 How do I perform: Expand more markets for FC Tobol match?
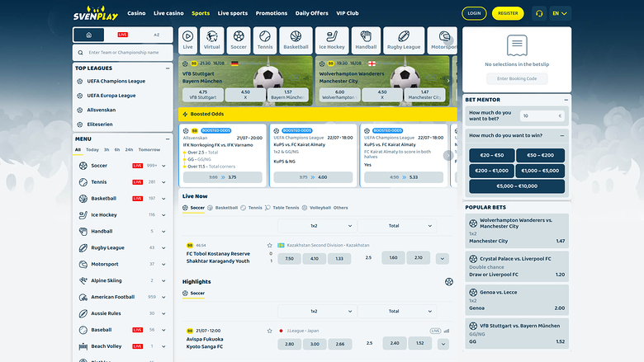443,259
